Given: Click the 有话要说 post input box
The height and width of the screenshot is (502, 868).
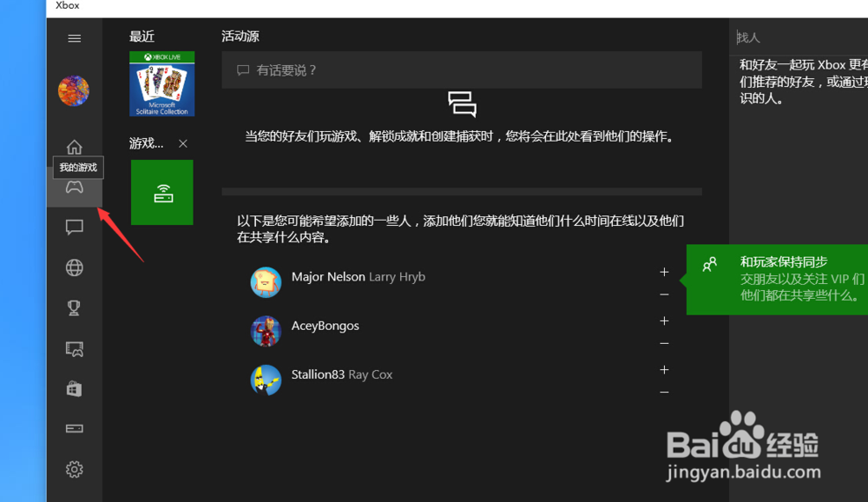Looking at the screenshot, I should click(462, 69).
